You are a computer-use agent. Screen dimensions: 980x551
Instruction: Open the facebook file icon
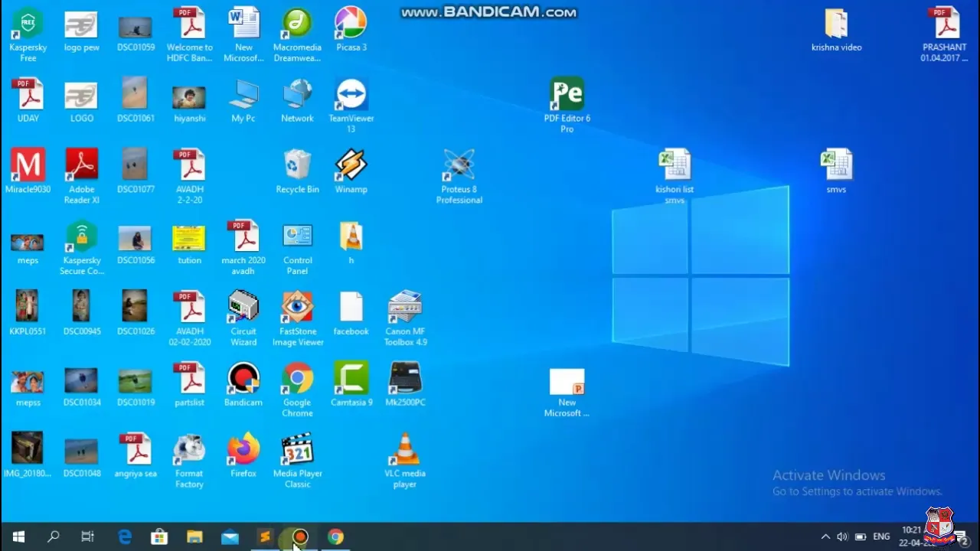coord(351,314)
